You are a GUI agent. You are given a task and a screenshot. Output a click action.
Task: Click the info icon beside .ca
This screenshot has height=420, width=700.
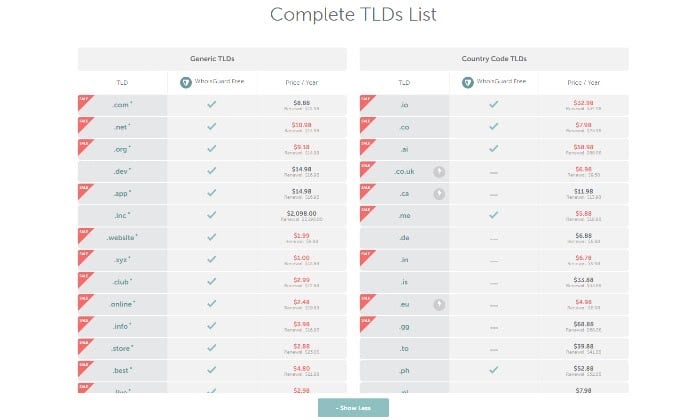pos(439,194)
